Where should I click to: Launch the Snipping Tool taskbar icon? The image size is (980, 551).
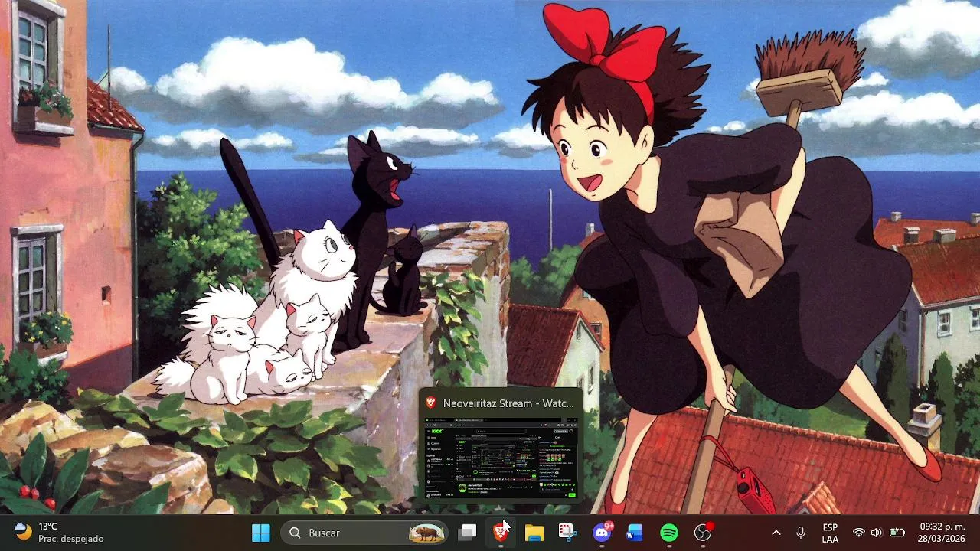(567, 533)
